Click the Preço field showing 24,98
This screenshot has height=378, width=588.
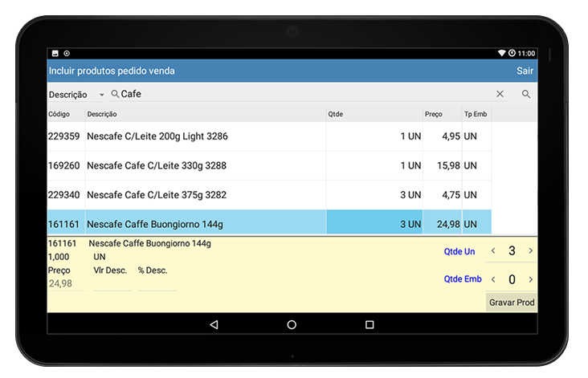click(x=67, y=283)
